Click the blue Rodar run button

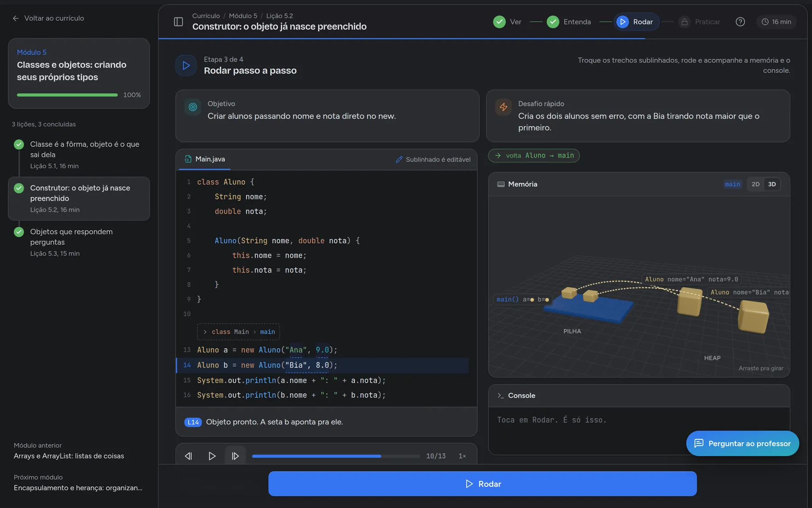click(x=482, y=484)
